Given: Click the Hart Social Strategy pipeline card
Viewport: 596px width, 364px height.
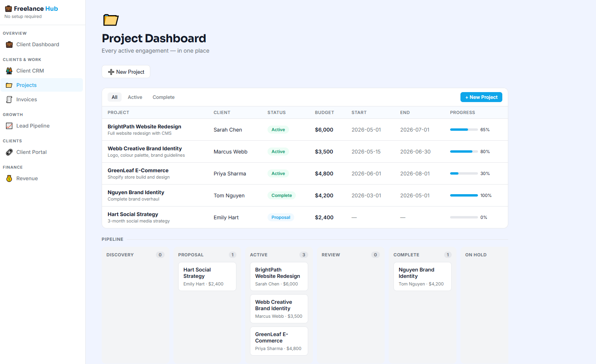Looking at the screenshot, I should coord(207,276).
